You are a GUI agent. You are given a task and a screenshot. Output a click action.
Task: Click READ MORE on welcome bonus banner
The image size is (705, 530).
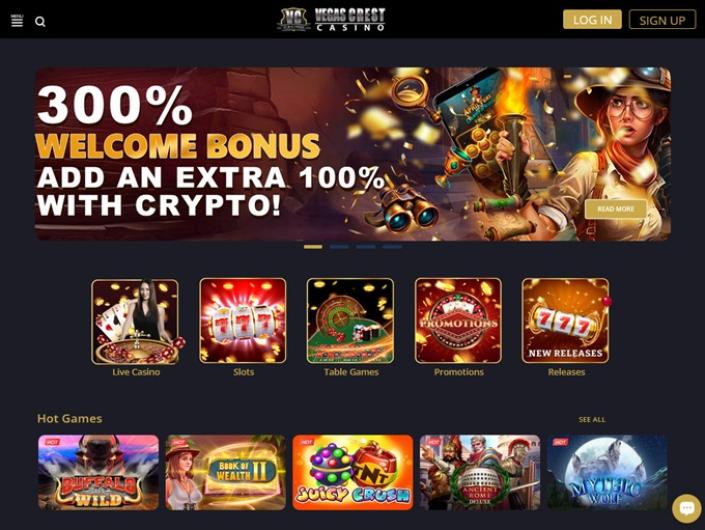tap(616, 209)
